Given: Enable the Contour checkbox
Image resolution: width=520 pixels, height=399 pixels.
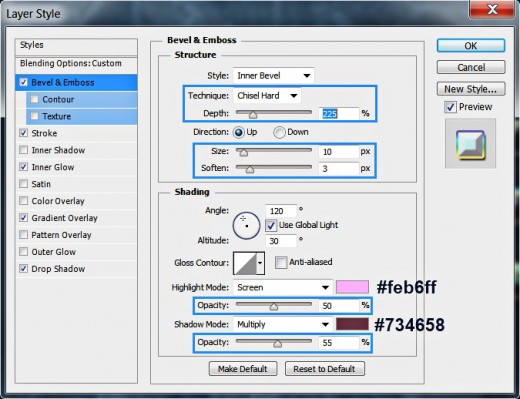Looking at the screenshot, I should 34,99.
